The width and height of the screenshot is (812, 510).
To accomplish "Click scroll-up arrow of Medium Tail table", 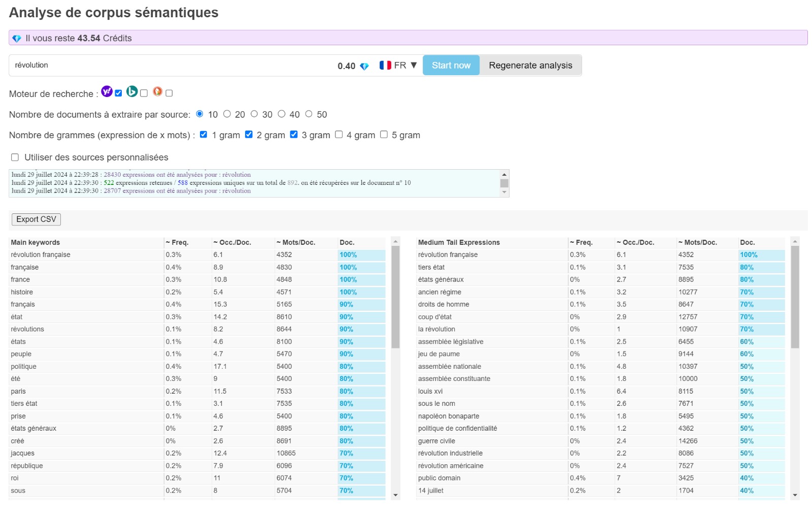I will 795,241.
